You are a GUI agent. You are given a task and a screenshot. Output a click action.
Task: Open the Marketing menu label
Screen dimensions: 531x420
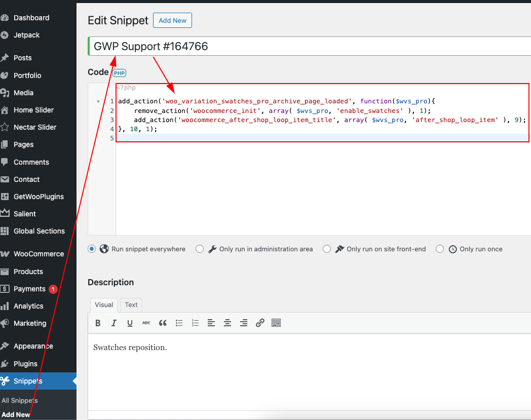[x=30, y=323]
